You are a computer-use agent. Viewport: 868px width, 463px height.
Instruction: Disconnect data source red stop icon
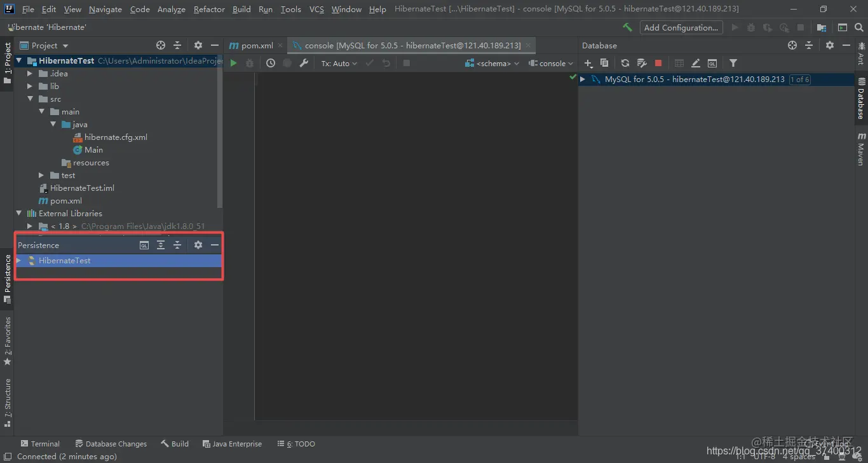pos(658,63)
